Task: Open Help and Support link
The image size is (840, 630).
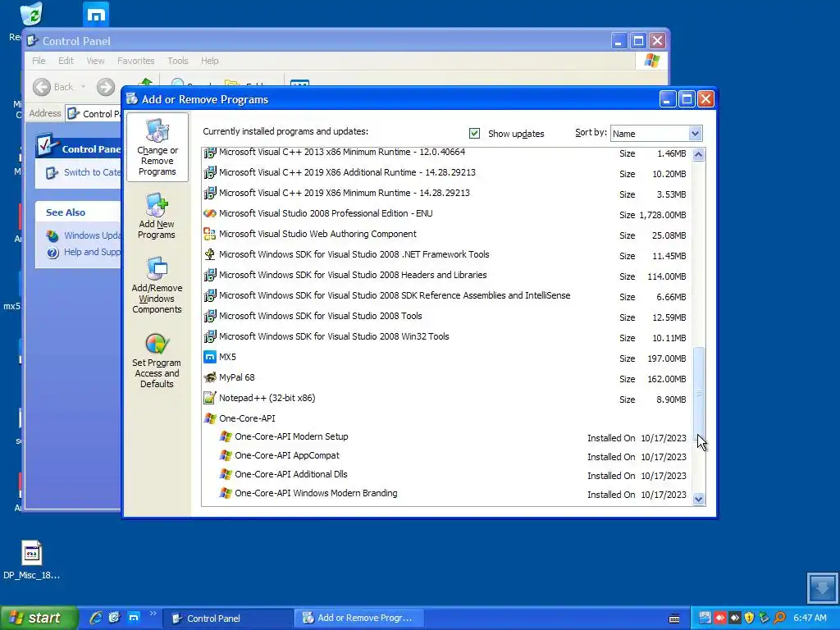Action: click(92, 252)
